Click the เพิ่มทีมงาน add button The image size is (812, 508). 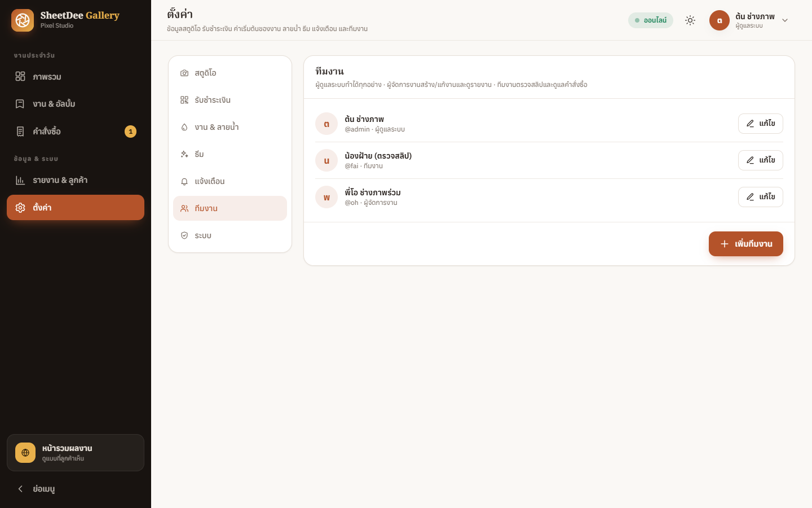(746, 244)
